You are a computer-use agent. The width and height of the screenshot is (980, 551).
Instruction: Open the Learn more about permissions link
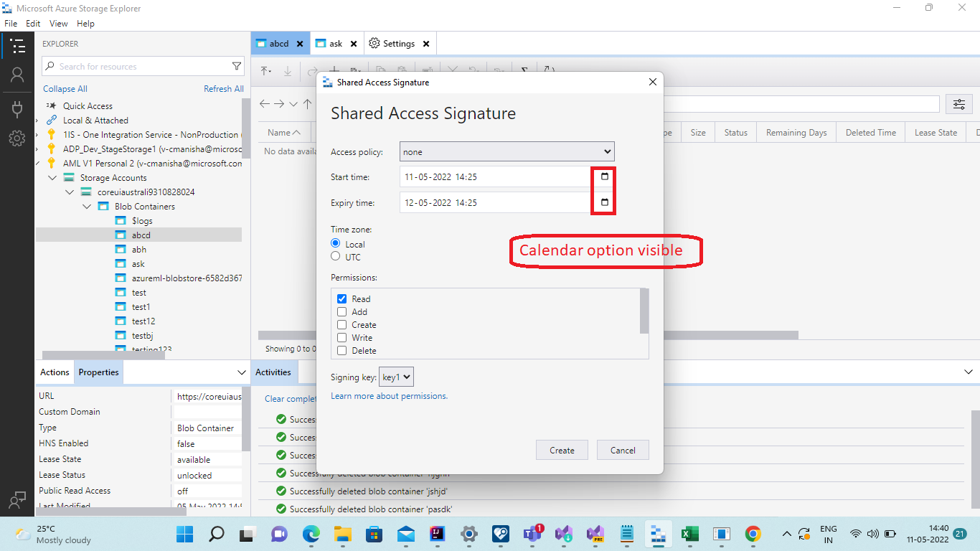pos(389,395)
